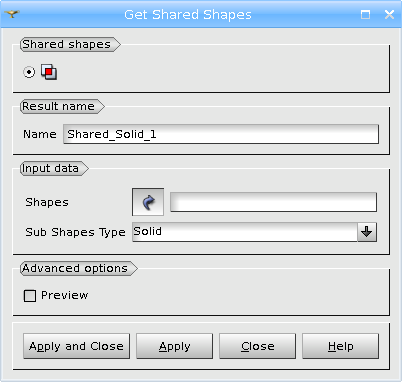Click the Apply button

(x=174, y=346)
